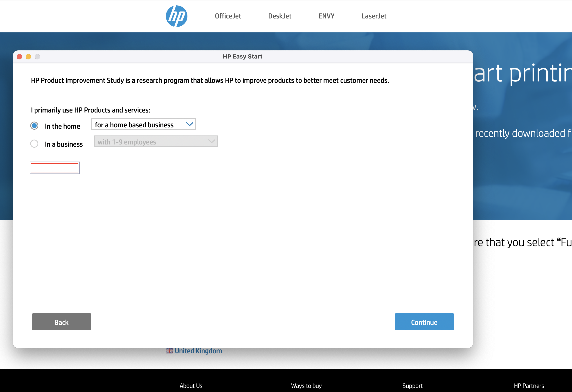The image size is (572, 392).
Task: Click the blue chevron on home dropdown
Action: point(189,124)
